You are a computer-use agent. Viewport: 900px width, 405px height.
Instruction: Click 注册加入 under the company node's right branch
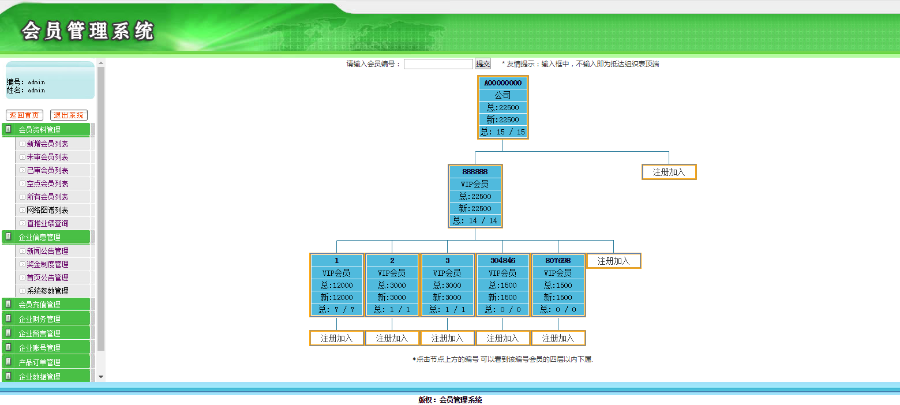click(x=669, y=172)
